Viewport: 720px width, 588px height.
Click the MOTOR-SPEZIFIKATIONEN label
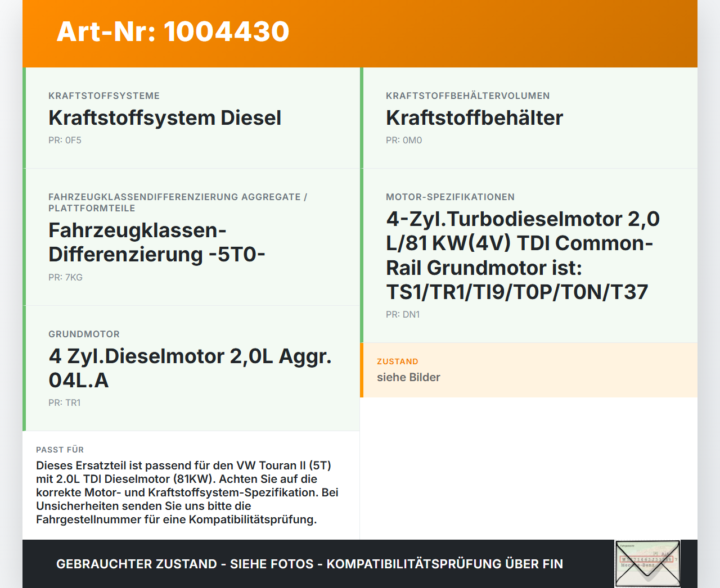coord(450,197)
